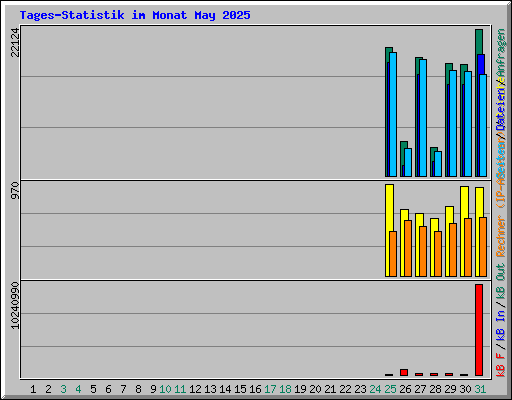Select day 7 on the x-axis
The height and width of the screenshot is (400, 512).
[123, 389]
